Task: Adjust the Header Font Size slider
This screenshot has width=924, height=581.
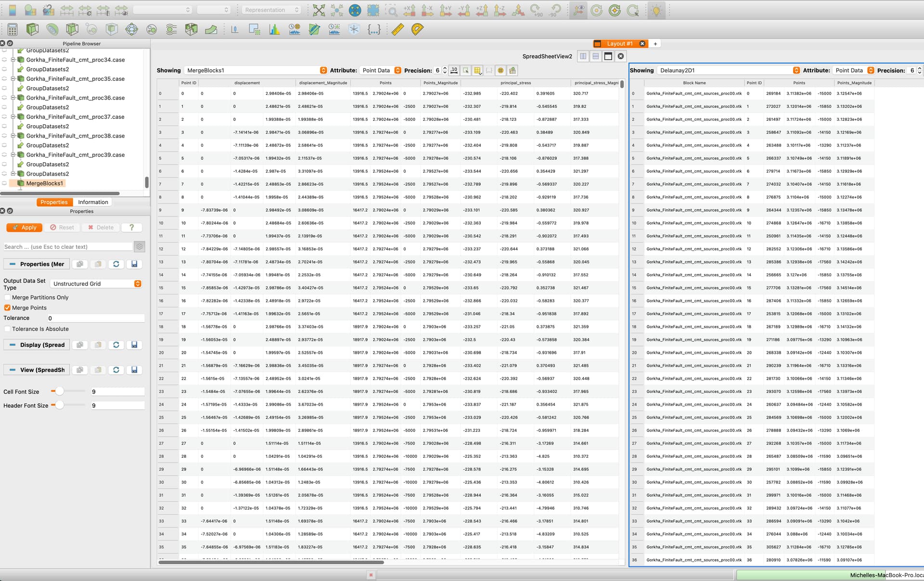Action: tap(59, 405)
